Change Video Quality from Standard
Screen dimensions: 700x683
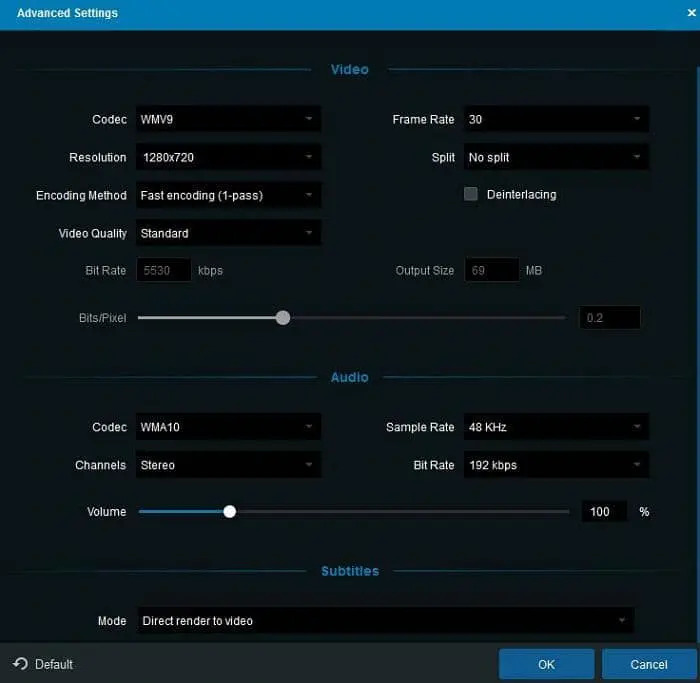click(228, 233)
